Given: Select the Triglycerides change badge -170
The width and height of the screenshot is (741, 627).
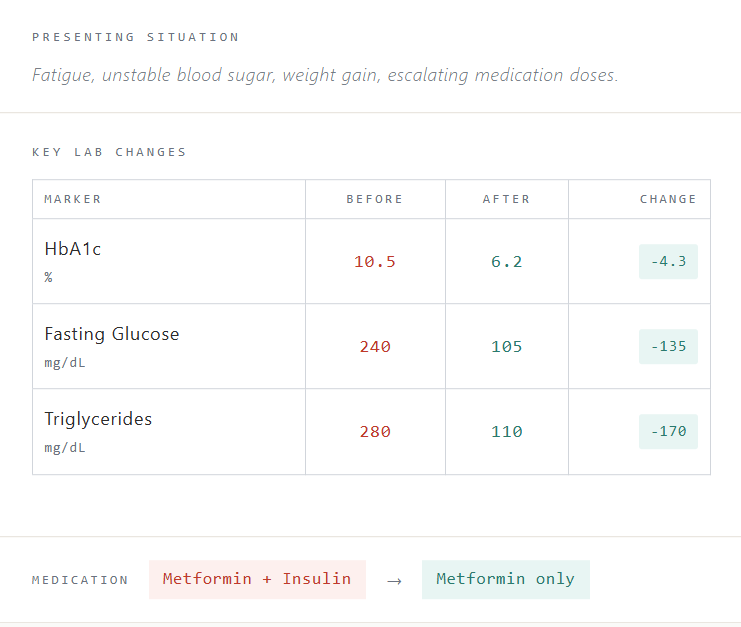Looking at the screenshot, I should click(x=668, y=432).
